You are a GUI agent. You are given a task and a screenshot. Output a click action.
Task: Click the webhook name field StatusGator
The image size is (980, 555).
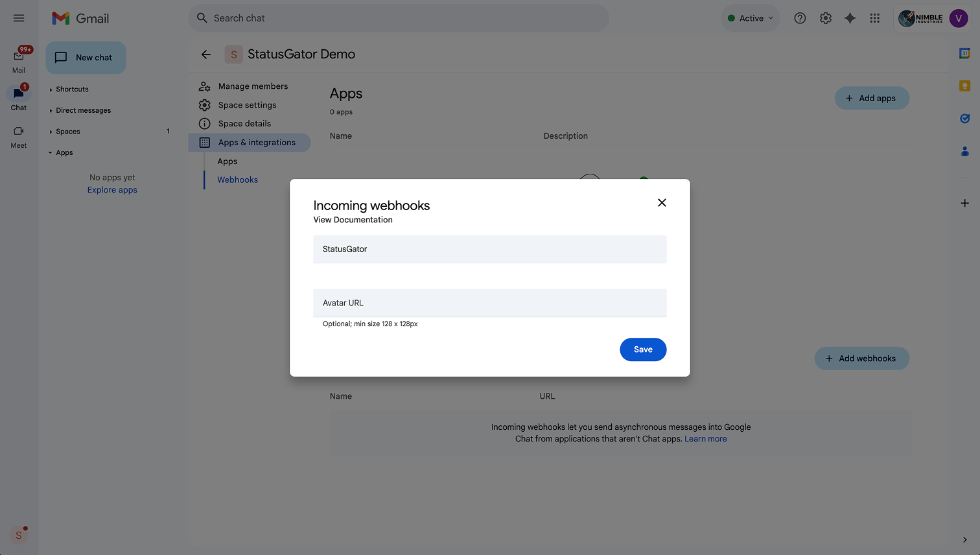489,249
